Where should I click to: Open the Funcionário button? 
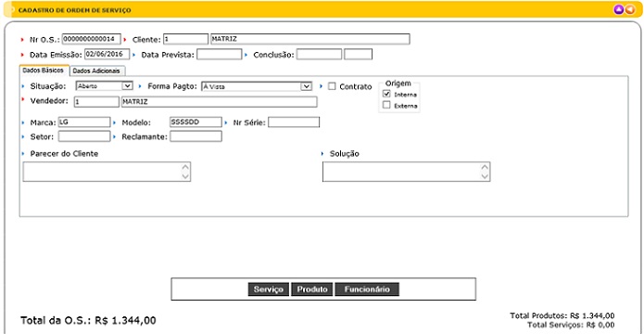(x=367, y=289)
